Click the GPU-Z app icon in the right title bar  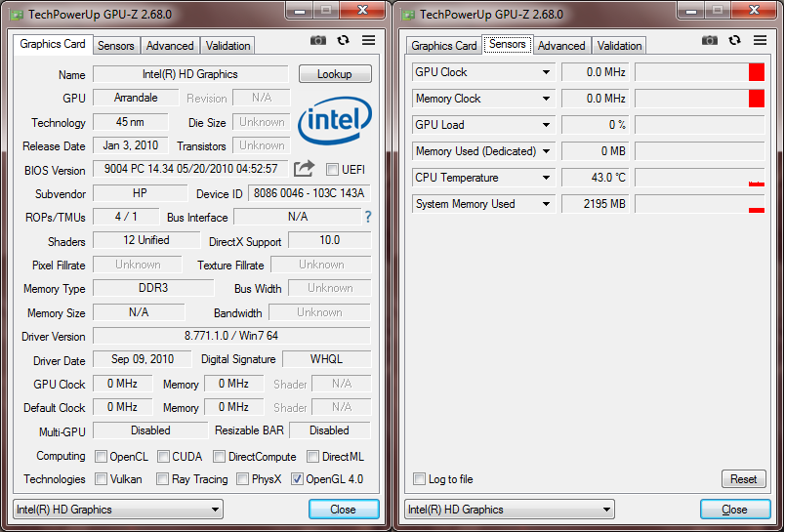(408, 15)
